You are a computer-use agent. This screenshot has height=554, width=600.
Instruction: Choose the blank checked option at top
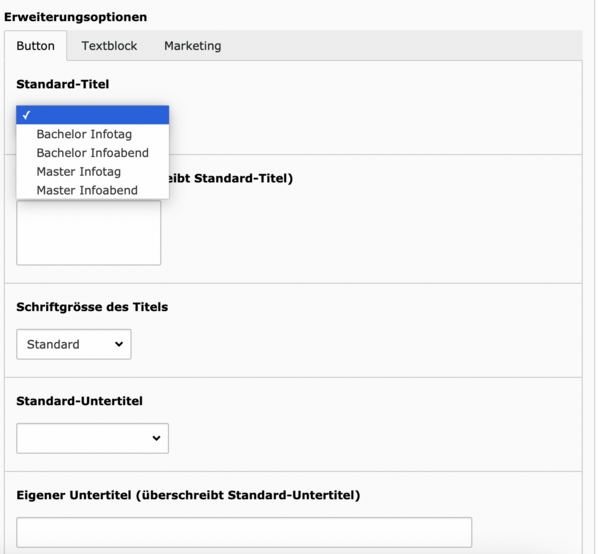click(x=93, y=115)
